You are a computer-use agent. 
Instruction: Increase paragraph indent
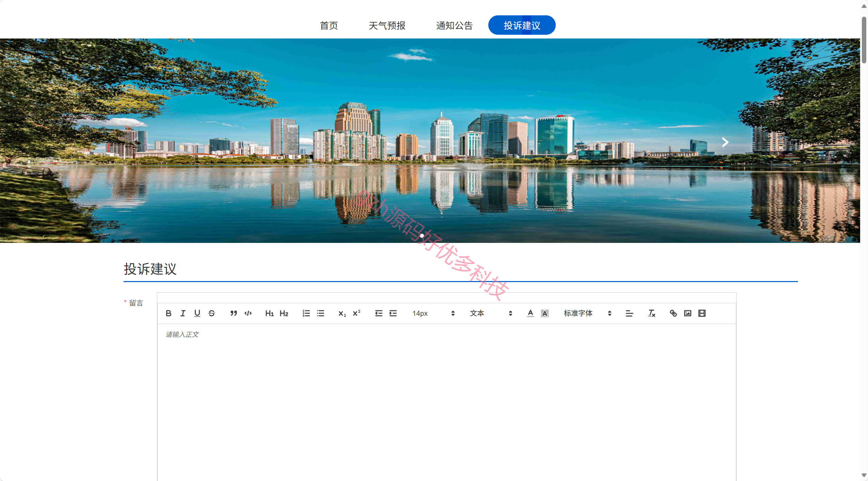coord(393,313)
